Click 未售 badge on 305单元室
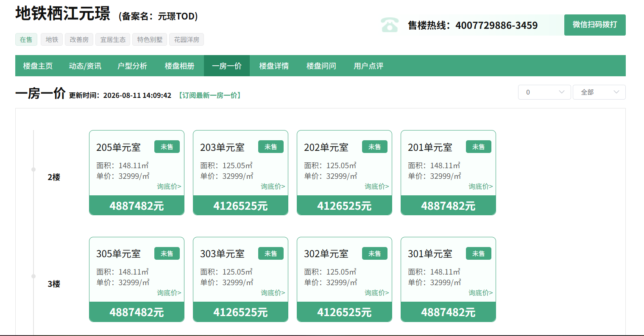This screenshot has width=644, height=336. [x=167, y=253]
